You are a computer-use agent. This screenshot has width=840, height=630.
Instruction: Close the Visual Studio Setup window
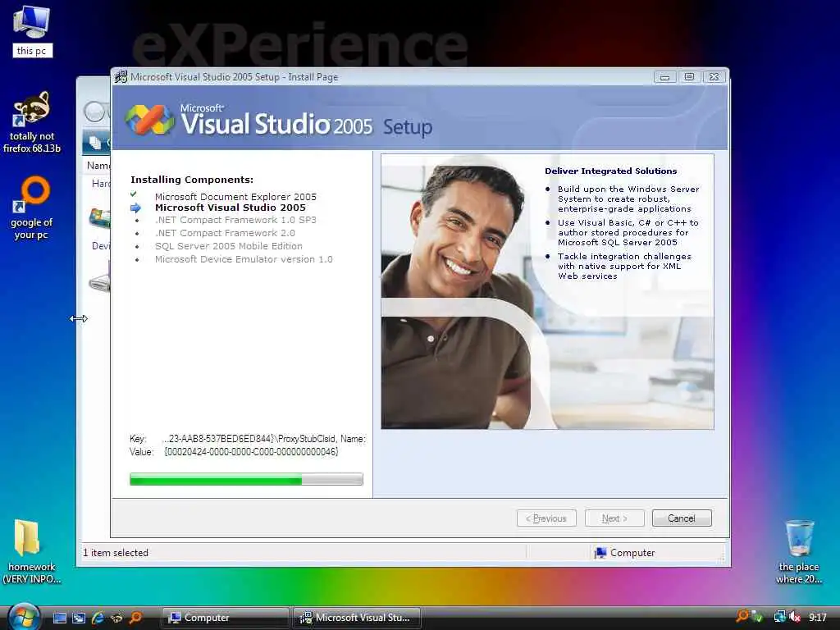714,77
